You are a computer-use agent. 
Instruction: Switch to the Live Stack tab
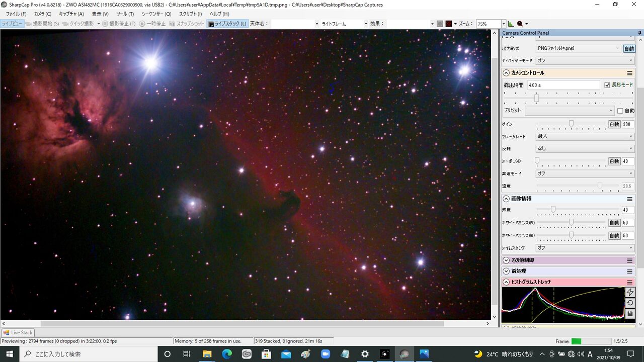click(x=18, y=332)
